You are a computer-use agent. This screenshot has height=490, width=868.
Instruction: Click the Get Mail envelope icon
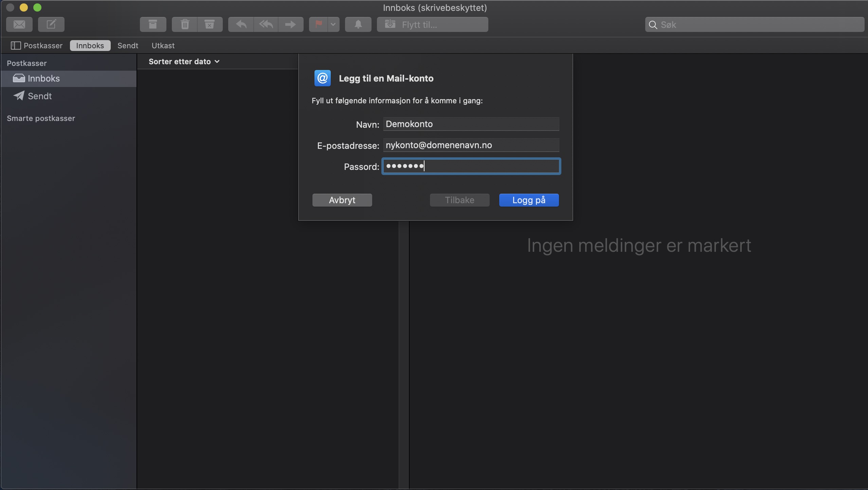click(x=19, y=24)
